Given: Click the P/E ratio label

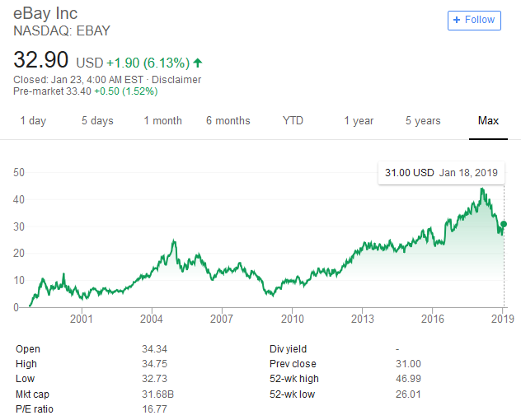Looking at the screenshot, I should click(x=35, y=409).
